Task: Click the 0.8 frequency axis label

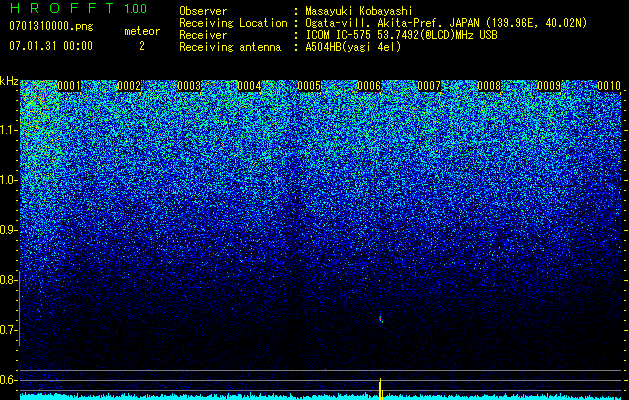Action: click(x=8, y=280)
